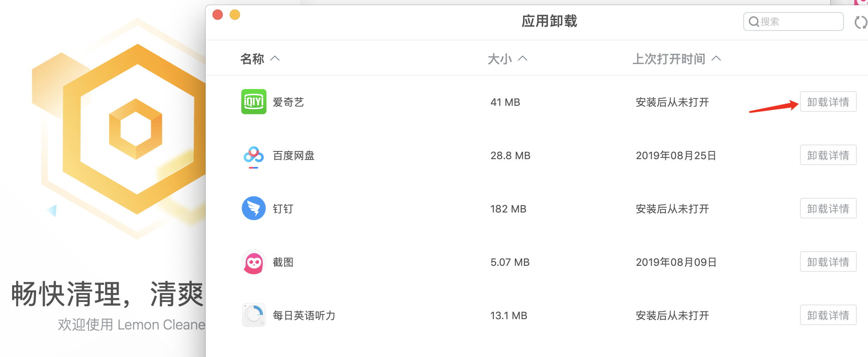The width and height of the screenshot is (868, 357).
Task: Click the yellow minimize window button
Action: (235, 15)
